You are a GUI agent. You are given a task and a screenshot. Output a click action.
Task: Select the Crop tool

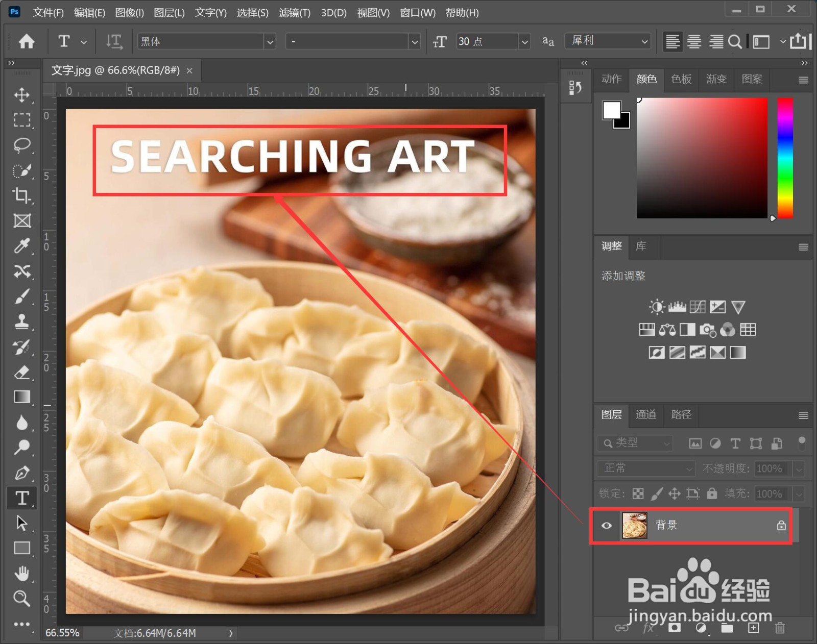pos(21,195)
